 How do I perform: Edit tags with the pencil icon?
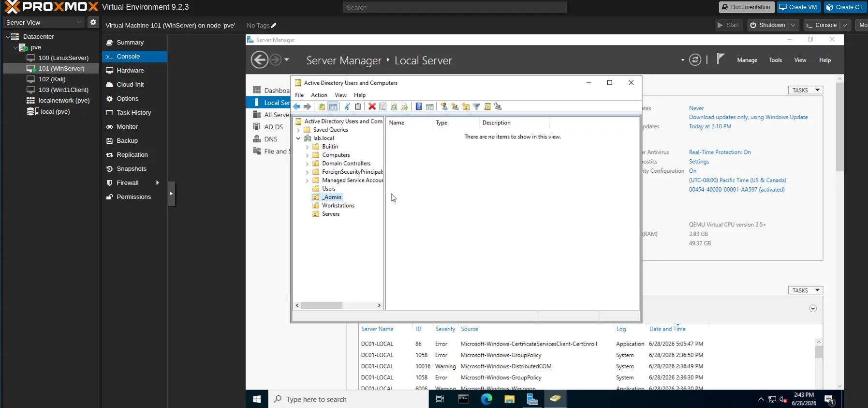pyautogui.click(x=274, y=26)
